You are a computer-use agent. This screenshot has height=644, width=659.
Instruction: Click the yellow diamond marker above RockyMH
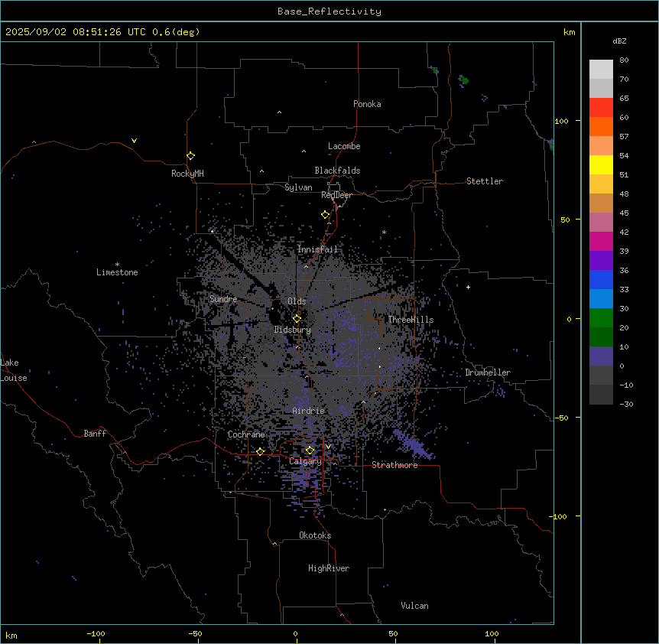(191, 156)
